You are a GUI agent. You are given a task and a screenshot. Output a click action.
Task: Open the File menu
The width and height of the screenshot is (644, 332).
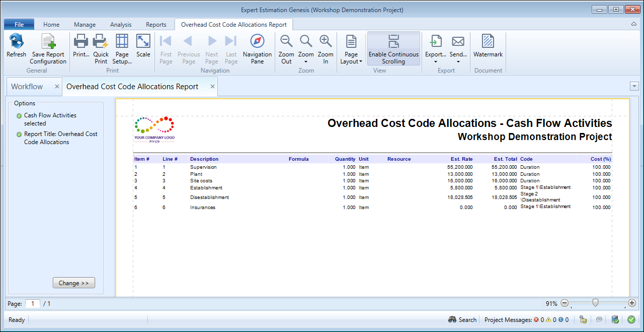pos(19,25)
